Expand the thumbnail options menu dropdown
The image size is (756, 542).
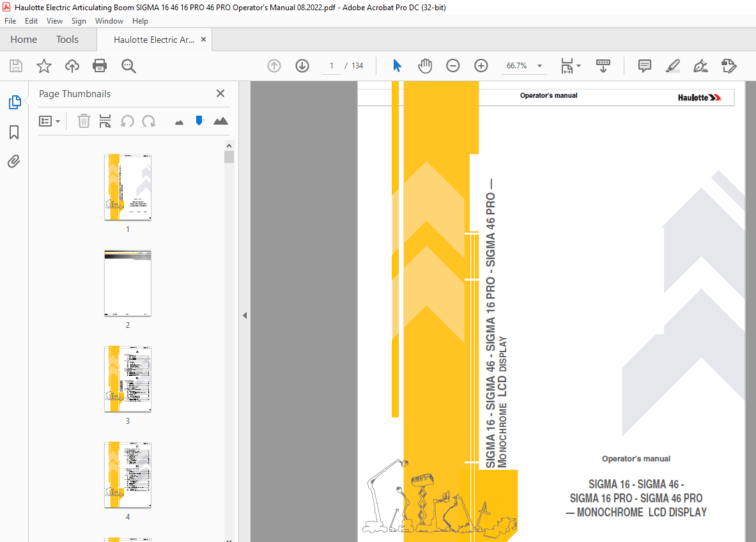[x=50, y=121]
